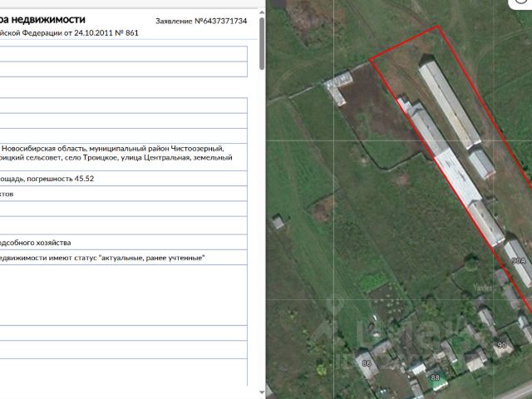
Task: Click the heading text недвижимости
Action: (x=48, y=20)
